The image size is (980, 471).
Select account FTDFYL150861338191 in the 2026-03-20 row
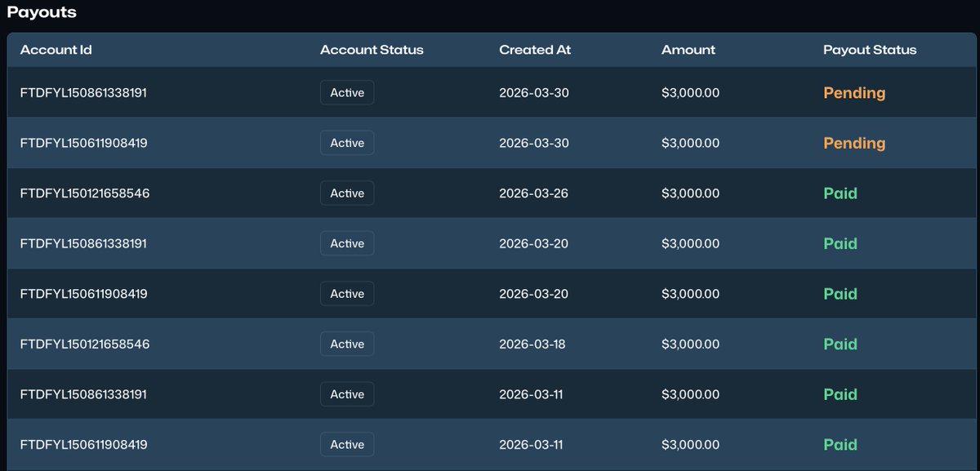[83, 243]
